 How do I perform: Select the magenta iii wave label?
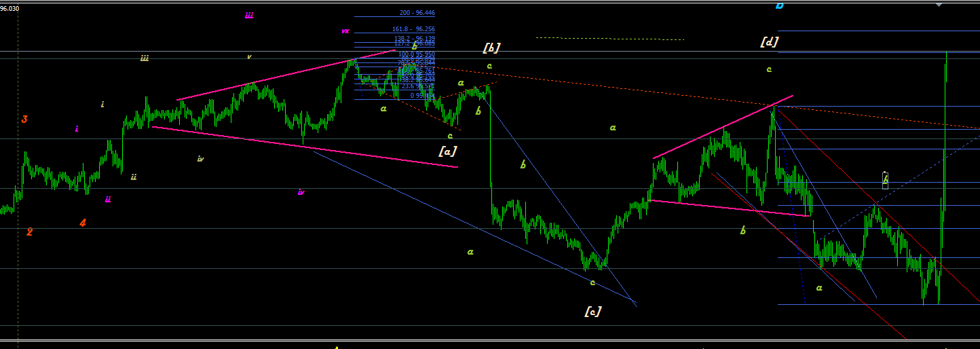(x=249, y=15)
